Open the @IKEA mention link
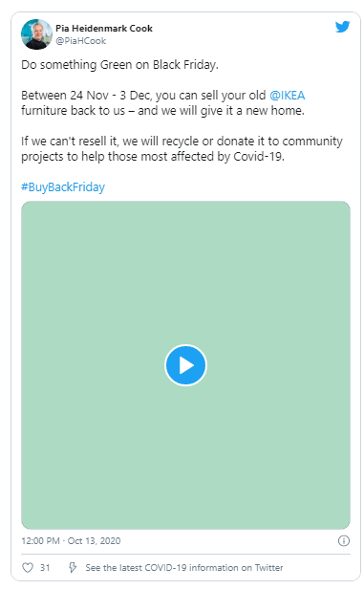364x590 pixels. pos(287,96)
